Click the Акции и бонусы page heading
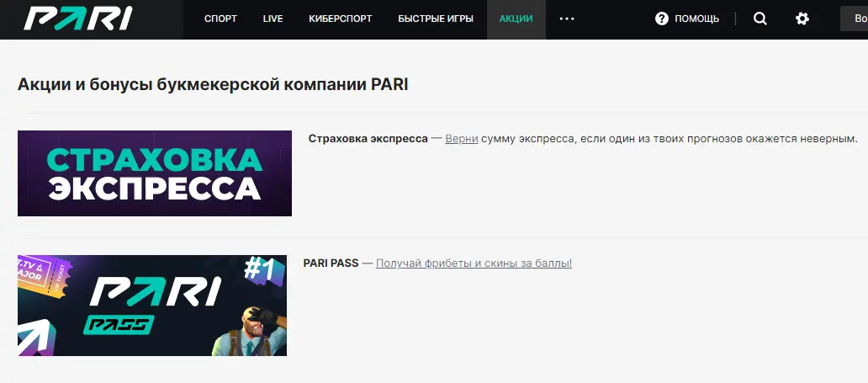This screenshot has width=868, height=383. (213, 85)
